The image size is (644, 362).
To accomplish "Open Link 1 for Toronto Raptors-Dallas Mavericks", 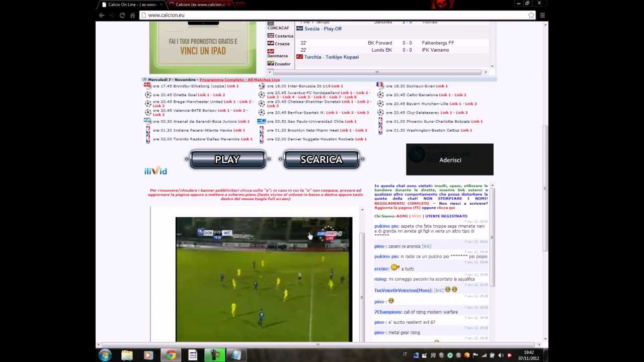I will pyautogui.click(x=247, y=139).
